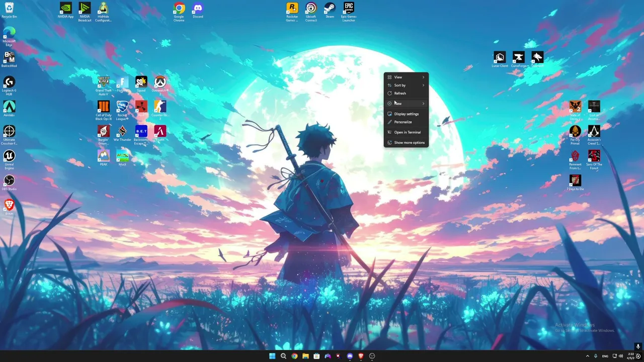The width and height of the screenshot is (644, 362).
Task: Select the HidHide Configuration desktop icon
Action: (103, 12)
